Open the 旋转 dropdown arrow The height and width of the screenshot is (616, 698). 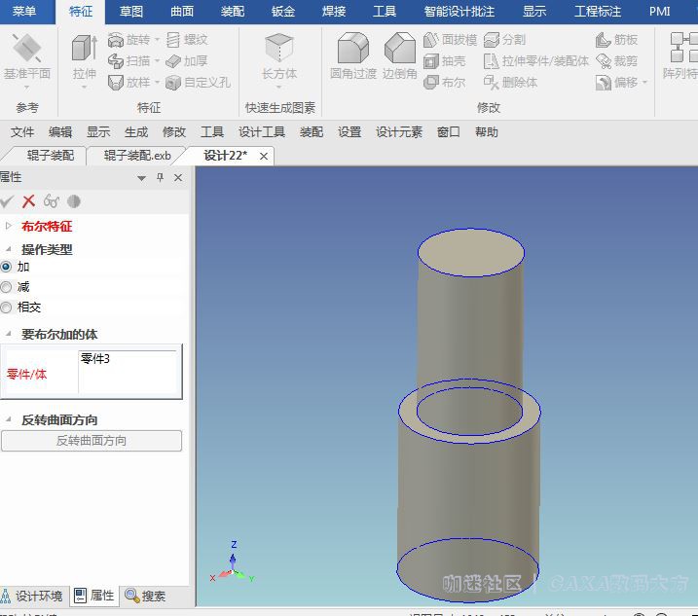[157, 40]
